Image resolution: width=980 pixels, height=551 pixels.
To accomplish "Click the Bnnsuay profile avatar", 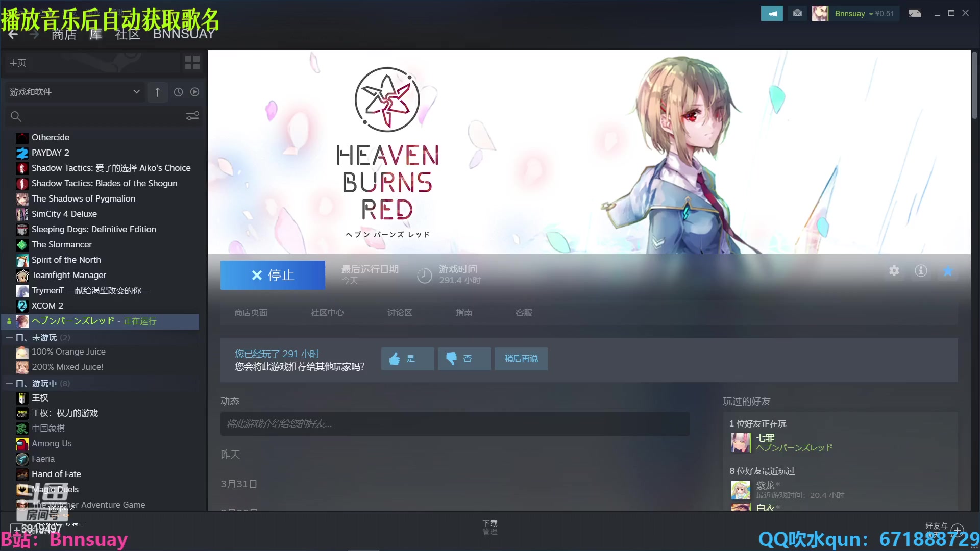I will (x=820, y=13).
